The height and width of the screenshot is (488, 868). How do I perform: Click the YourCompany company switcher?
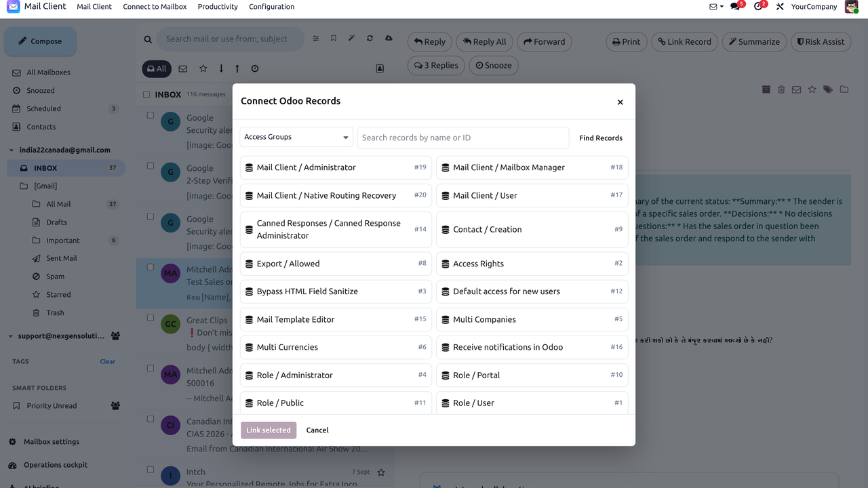click(x=814, y=7)
